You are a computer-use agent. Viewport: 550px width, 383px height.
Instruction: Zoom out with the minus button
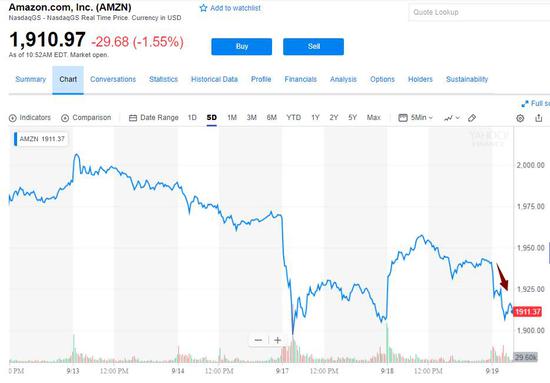pyautogui.click(x=259, y=340)
